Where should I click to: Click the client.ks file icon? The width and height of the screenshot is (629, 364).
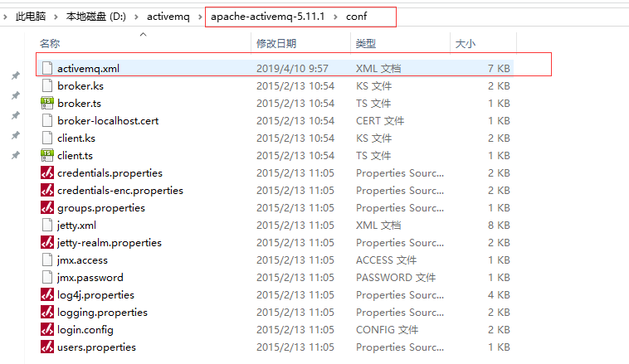pyautogui.click(x=47, y=138)
